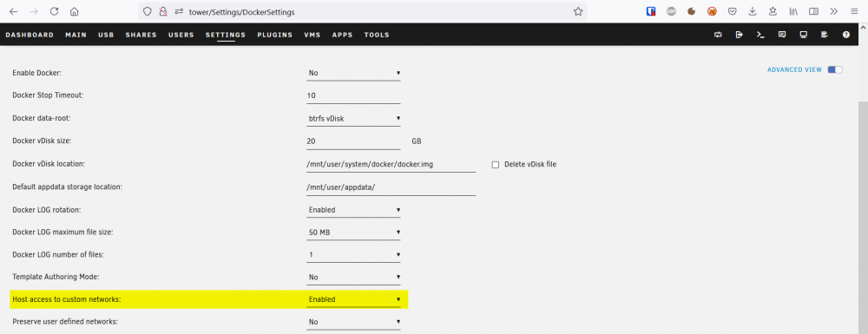
Task: Open the Users menu tab
Action: (x=181, y=35)
